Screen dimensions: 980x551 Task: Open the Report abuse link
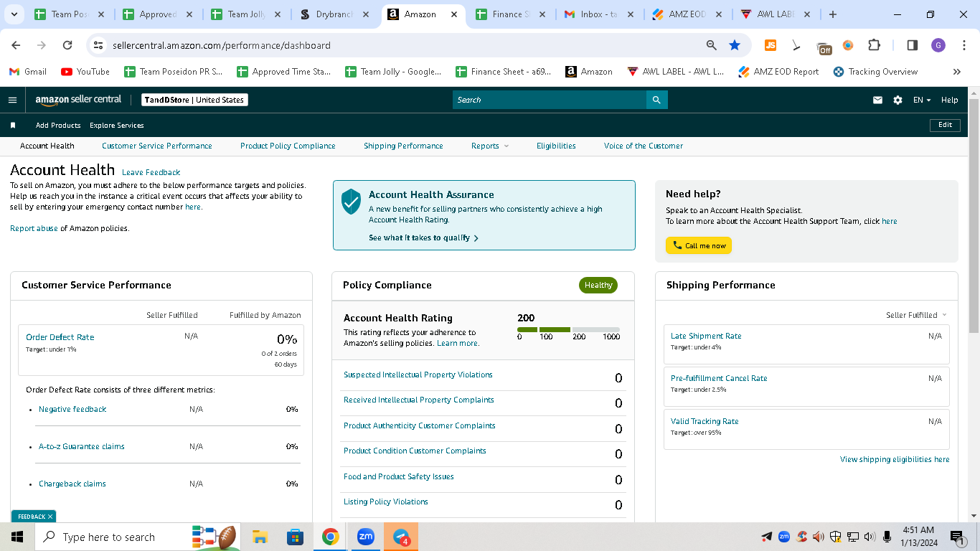tap(34, 228)
